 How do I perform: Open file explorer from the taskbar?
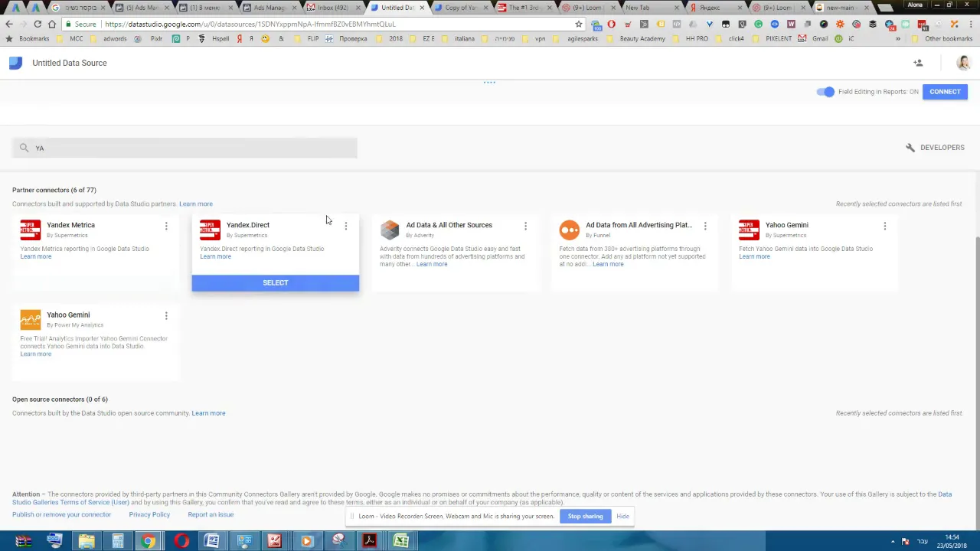[86, 541]
